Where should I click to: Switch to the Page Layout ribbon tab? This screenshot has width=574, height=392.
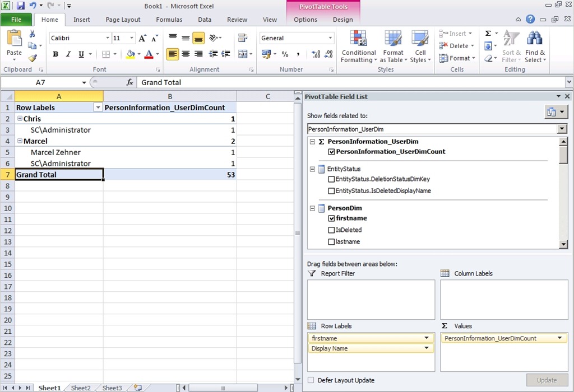point(123,20)
